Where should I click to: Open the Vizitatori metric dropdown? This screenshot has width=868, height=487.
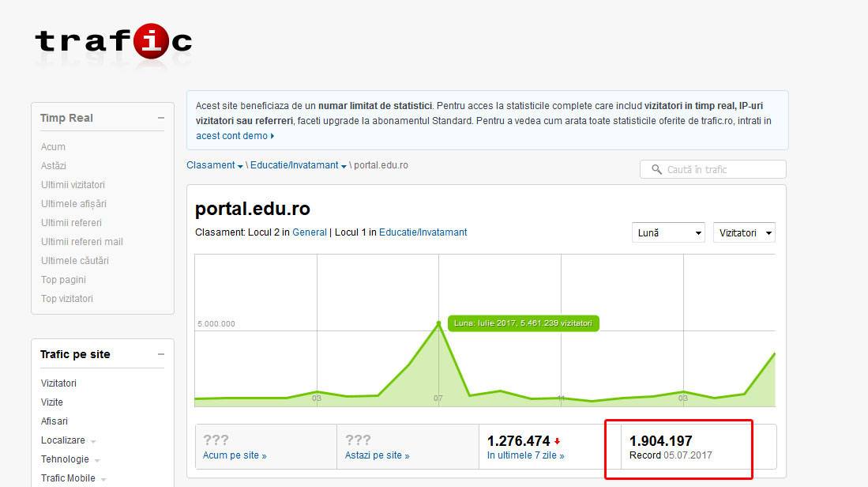(743, 233)
